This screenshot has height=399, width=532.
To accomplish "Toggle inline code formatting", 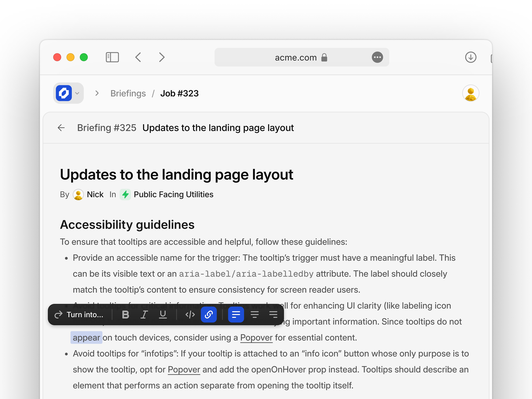I will click(190, 315).
